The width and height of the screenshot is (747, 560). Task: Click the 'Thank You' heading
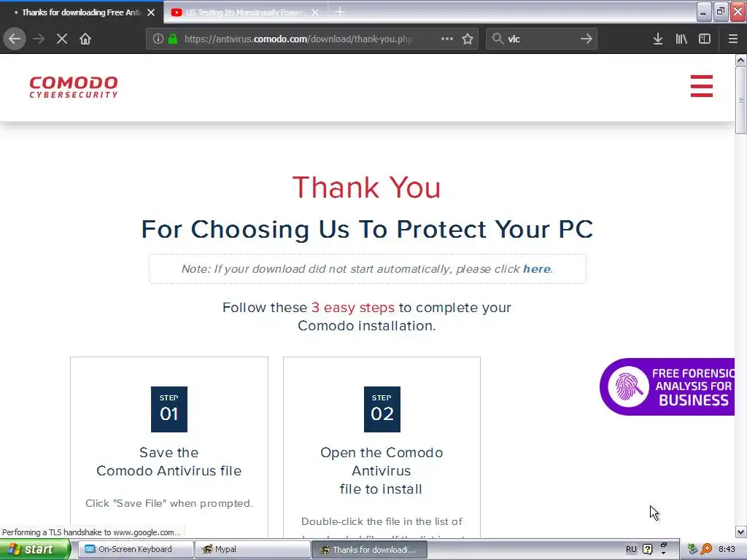(x=367, y=187)
